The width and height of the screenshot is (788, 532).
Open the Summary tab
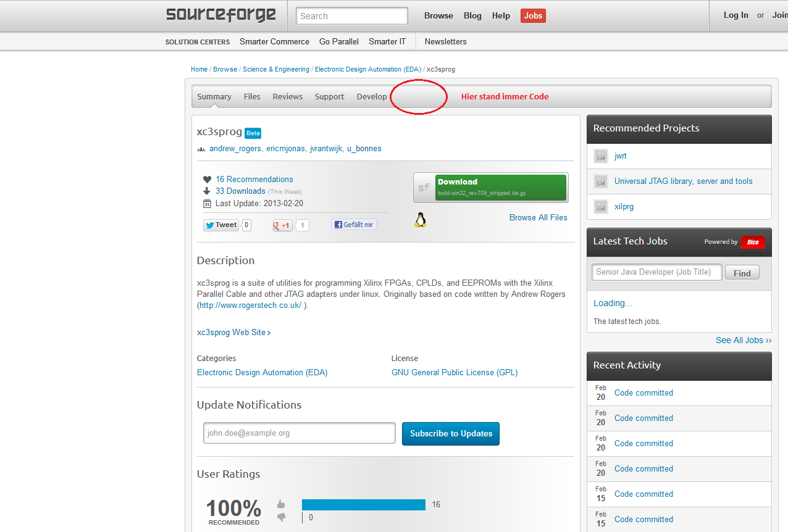214,96
